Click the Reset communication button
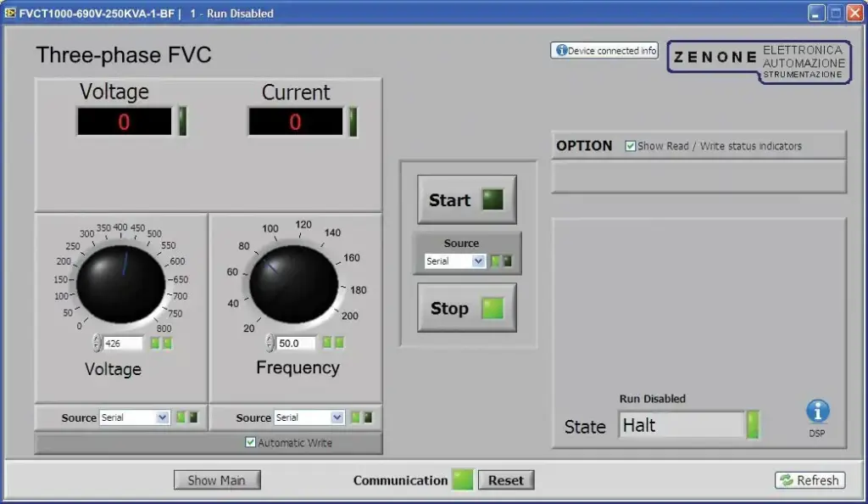The width and height of the screenshot is (868, 504). [506, 480]
